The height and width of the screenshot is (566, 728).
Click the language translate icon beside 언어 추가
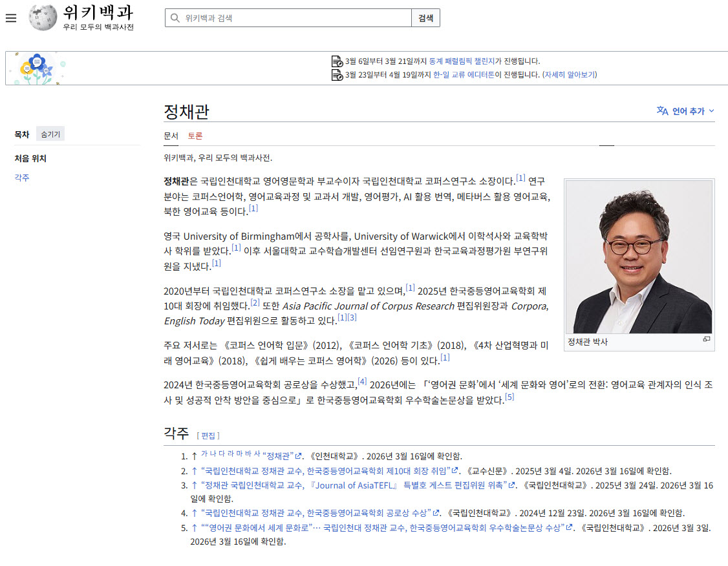point(662,110)
